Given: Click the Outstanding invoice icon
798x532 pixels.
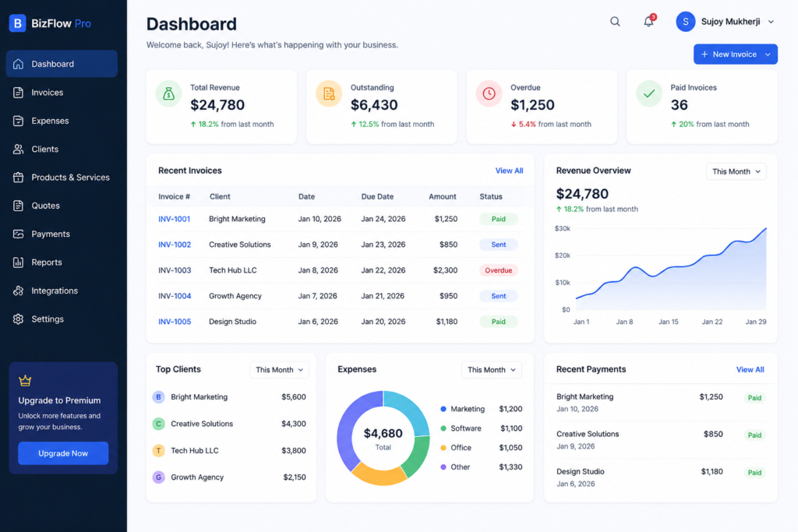Looking at the screenshot, I should coord(329,93).
